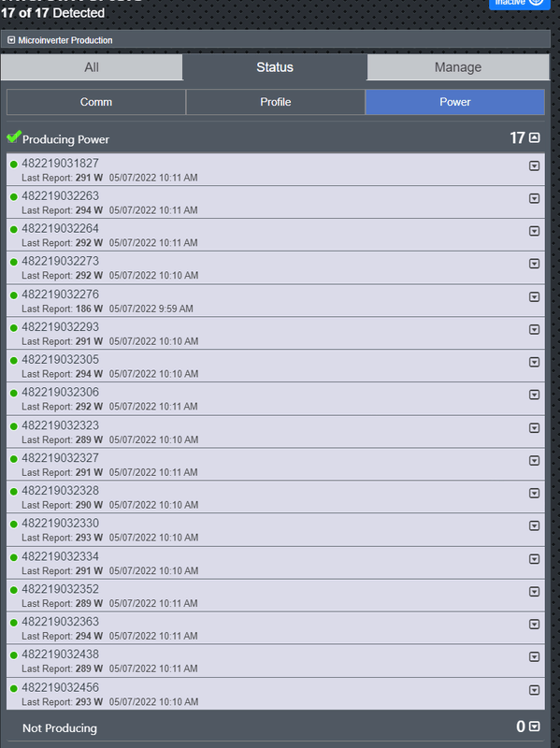Viewport: 560px width, 748px height.
Task: Click the expand icon beside Microinverter Production
Action: [11, 40]
